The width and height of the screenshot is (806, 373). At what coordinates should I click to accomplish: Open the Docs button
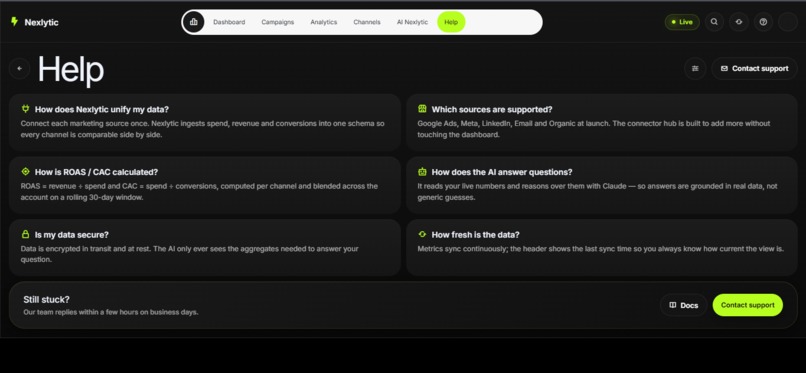(684, 305)
